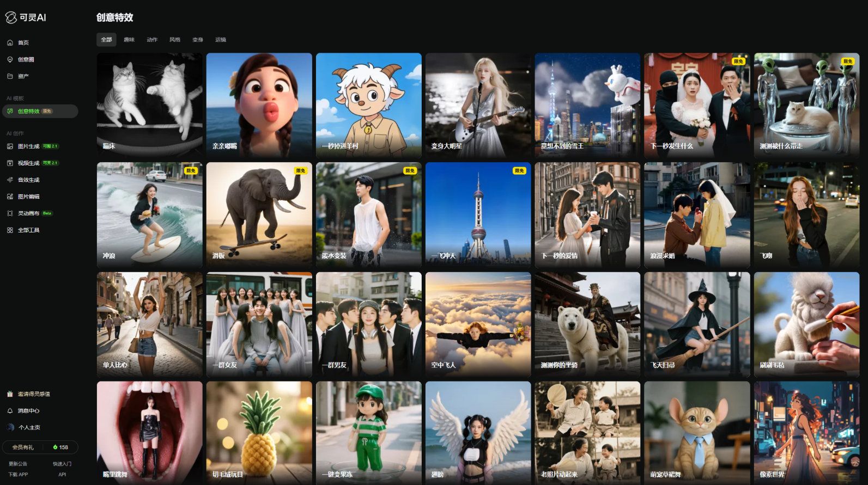
Task: Open the 亲亲嘟嘟 effect thumbnail
Action: coord(259,106)
